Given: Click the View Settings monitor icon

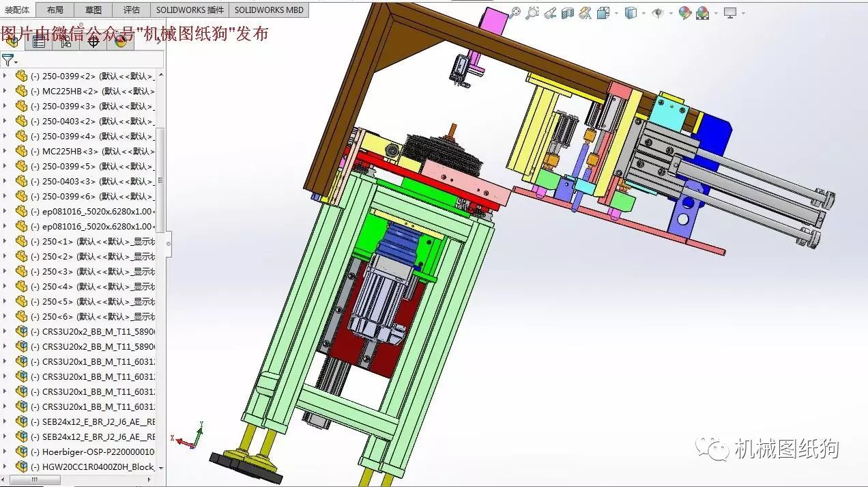Looking at the screenshot, I should click(730, 12).
